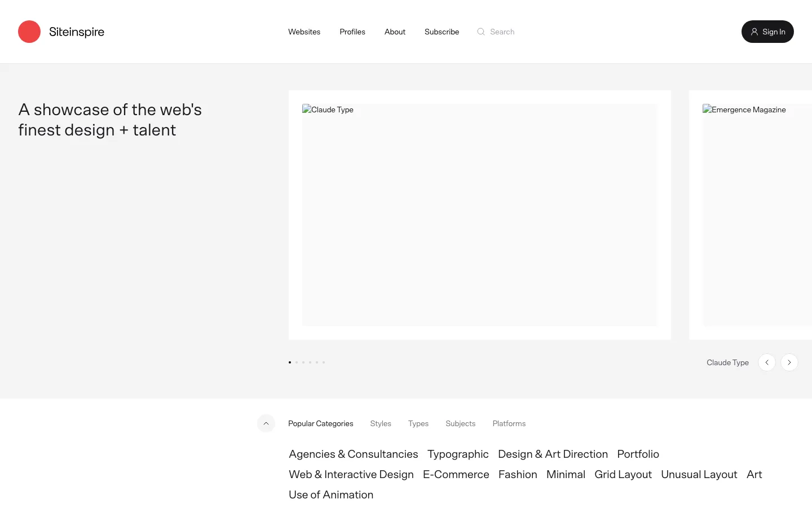Switch to the Types tab
812x508 pixels.
(418, 423)
